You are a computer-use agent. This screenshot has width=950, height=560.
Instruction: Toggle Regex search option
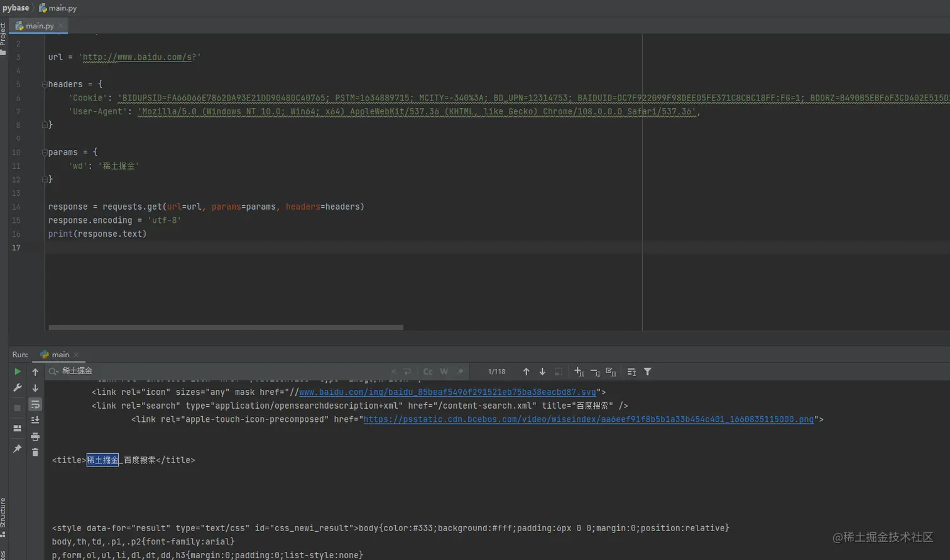coord(460,372)
